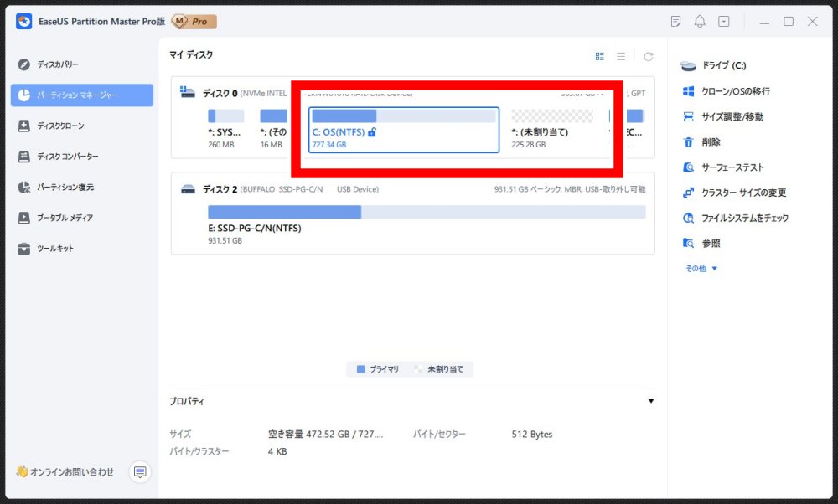The width and height of the screenshot is (838, 504).
Task: Choose クローン/OSの移行 in the right panel
Action: (736, 91)
